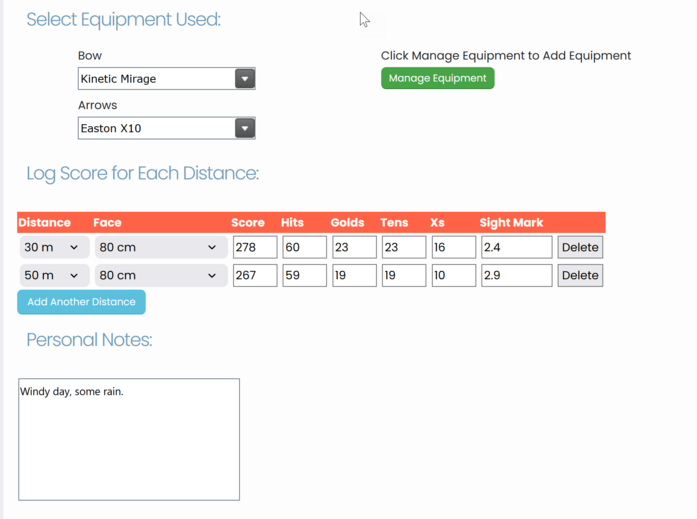
Task: Click the Log Score for Each Distance heading
Action: click(142, 173)
